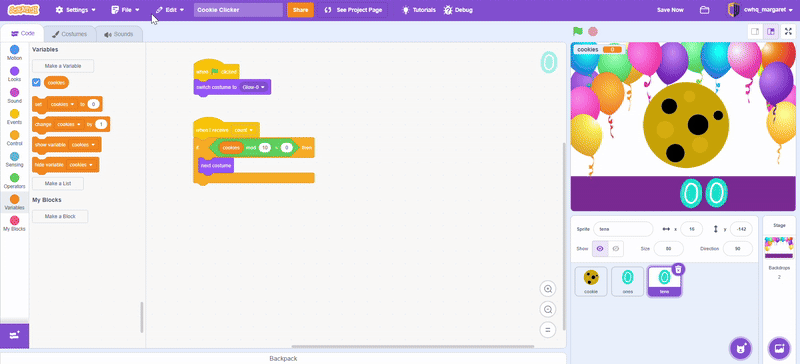Click the orange Share button
This screenshot has width=800, height=364.
pos(301,10)
